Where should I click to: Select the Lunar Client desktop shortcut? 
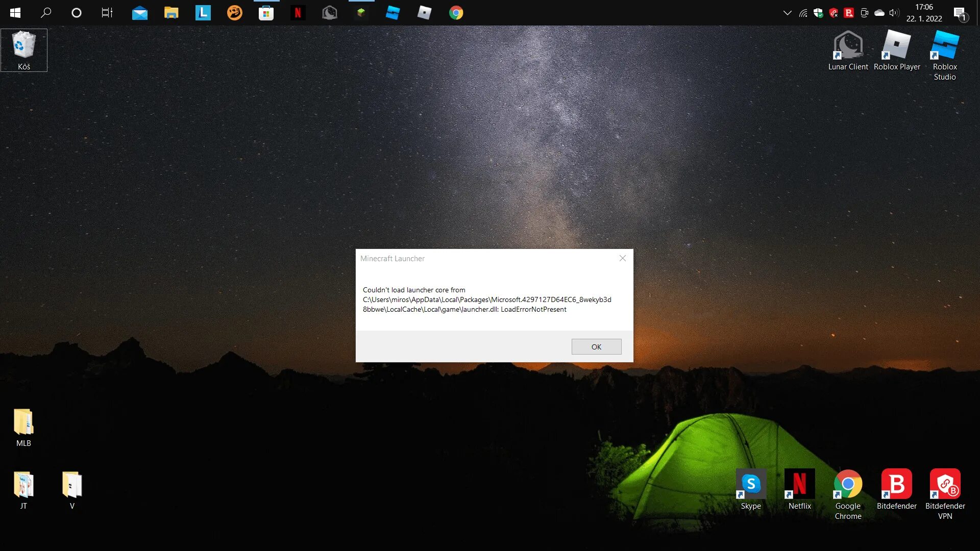(848, 50)
